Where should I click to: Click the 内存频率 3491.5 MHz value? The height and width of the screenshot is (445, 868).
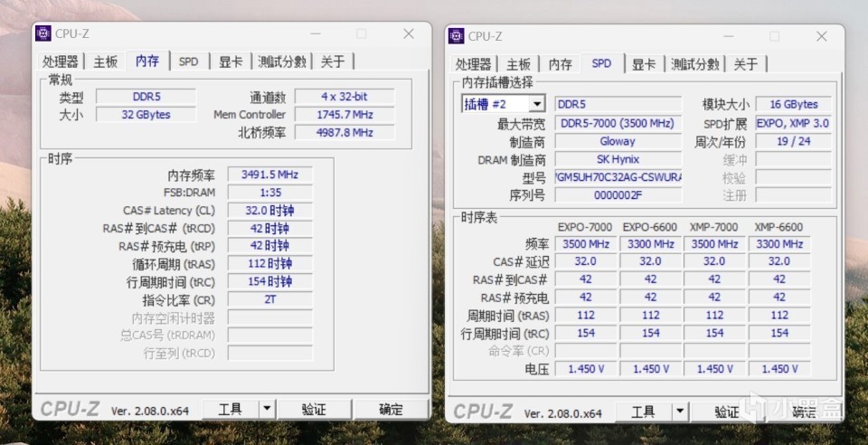[x=270, y=175]
